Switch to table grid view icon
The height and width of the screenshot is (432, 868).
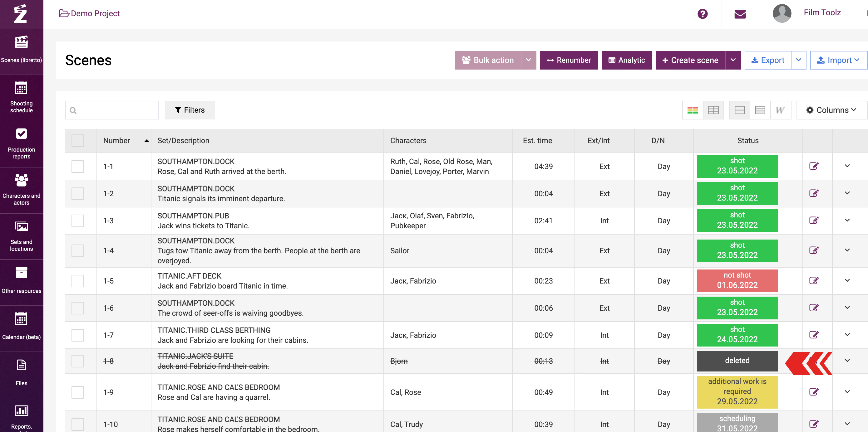pyautogui.click(x=713, y=110)
